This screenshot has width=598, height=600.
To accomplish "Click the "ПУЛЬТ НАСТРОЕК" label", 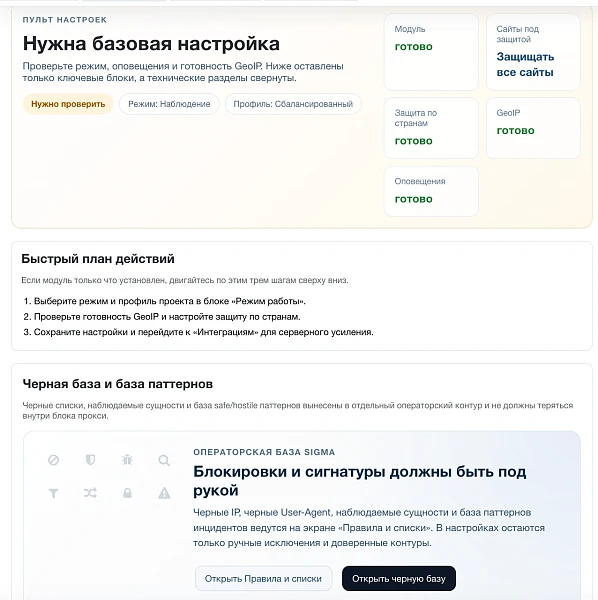I will click(x=65, y=20).
